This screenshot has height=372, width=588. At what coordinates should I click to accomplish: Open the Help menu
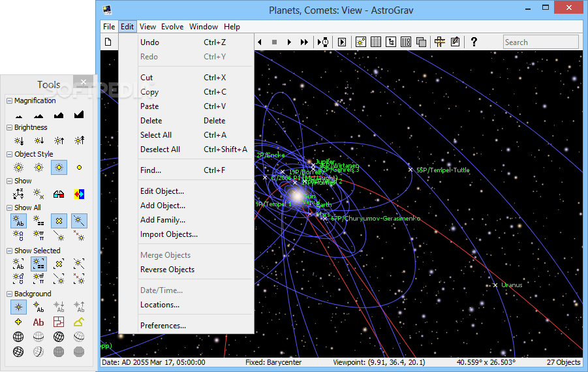pos(232,27)
